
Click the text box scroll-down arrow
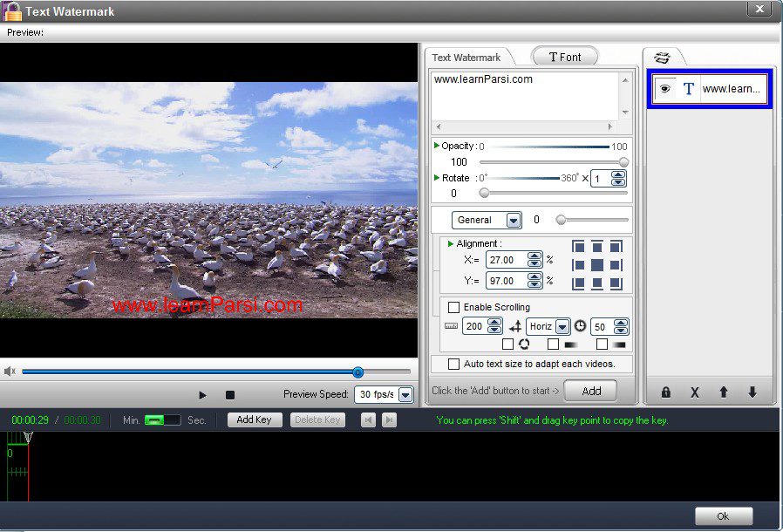tap(625, 113)
